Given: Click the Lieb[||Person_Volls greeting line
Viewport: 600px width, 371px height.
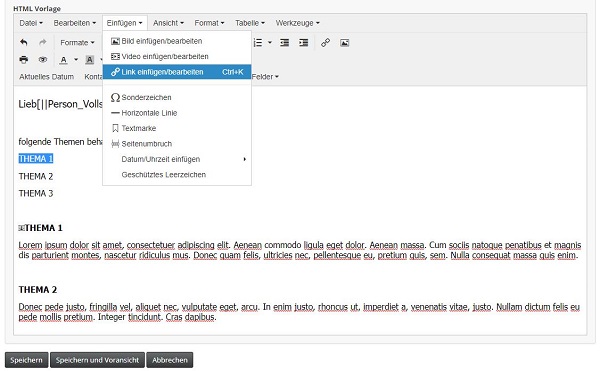Looking at the screenshot, I should [60, 104].
